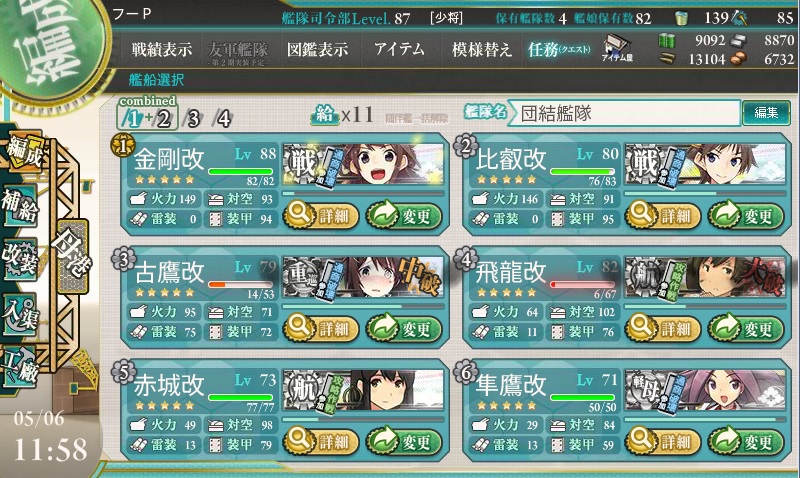Open the 補給 resupply sidebar icon
This screenshot has height=478, width=800.
[x=20, y=205]
